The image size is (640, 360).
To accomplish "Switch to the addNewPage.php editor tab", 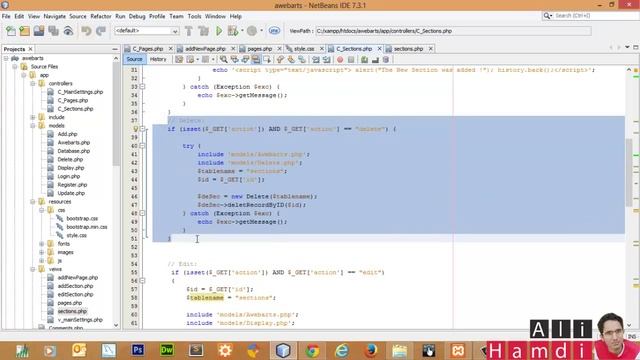I will coord(205,49).
